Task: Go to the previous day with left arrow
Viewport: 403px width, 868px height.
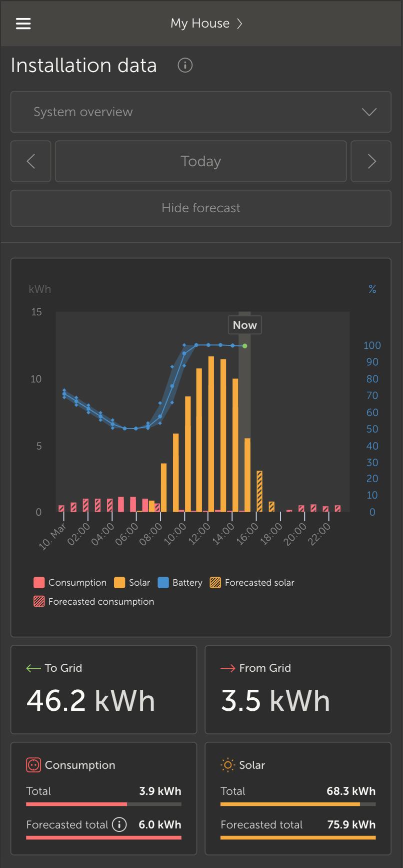Action: tap(31, 161)
